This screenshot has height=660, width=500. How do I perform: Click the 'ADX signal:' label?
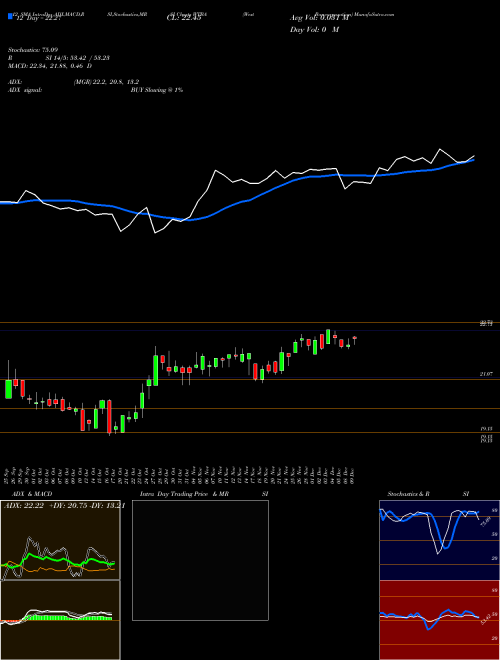25,90
